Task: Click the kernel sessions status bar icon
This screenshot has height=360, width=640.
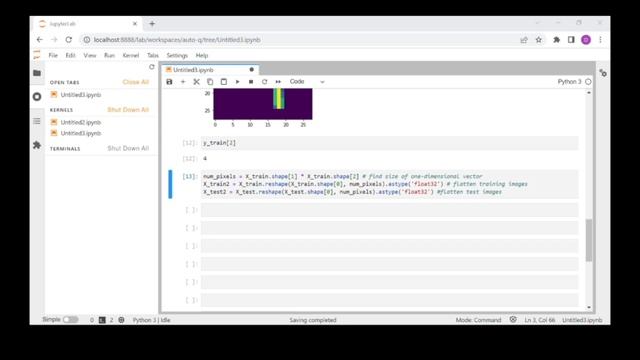Action: pos(121,320)
